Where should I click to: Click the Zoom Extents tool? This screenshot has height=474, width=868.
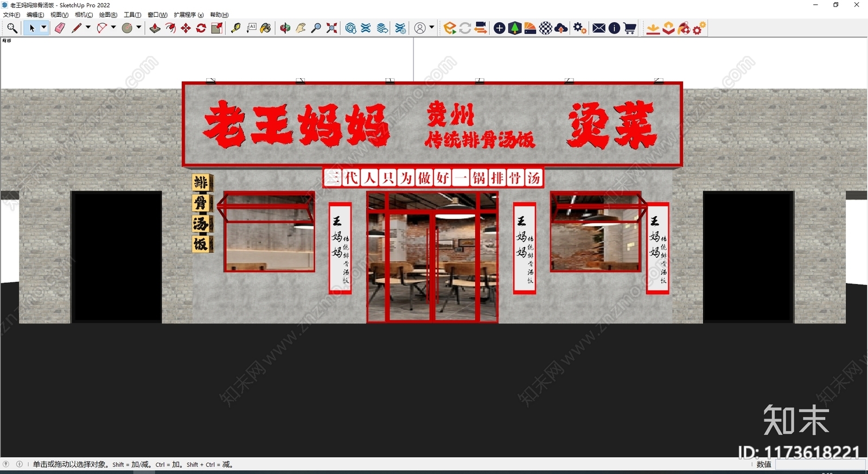(331, 28)
